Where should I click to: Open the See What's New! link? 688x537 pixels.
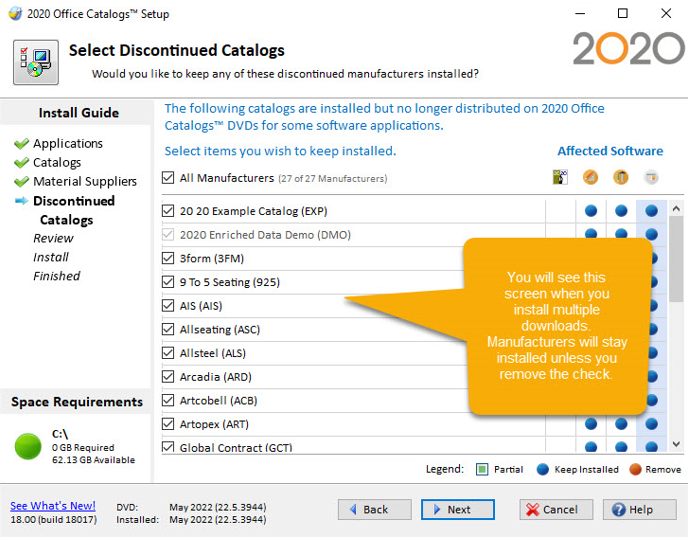[x=53, y=506]
